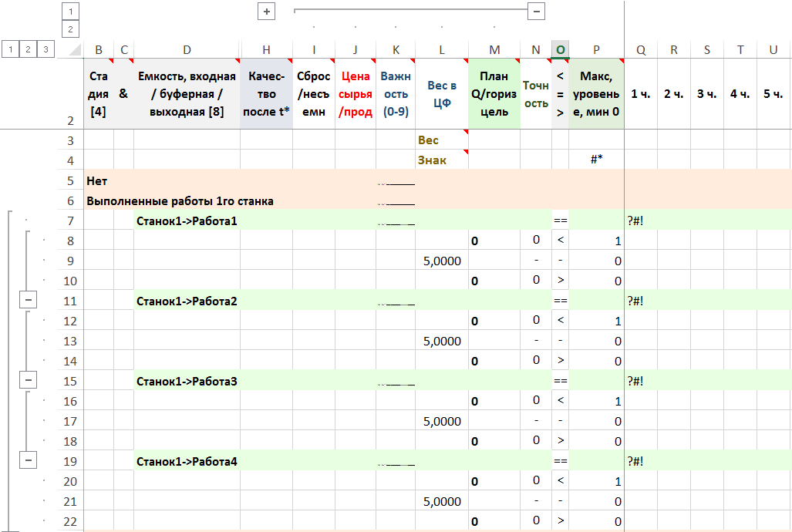Show row outline level 2
The height and width of the screenshot is (532, 792).
[29, 49]
